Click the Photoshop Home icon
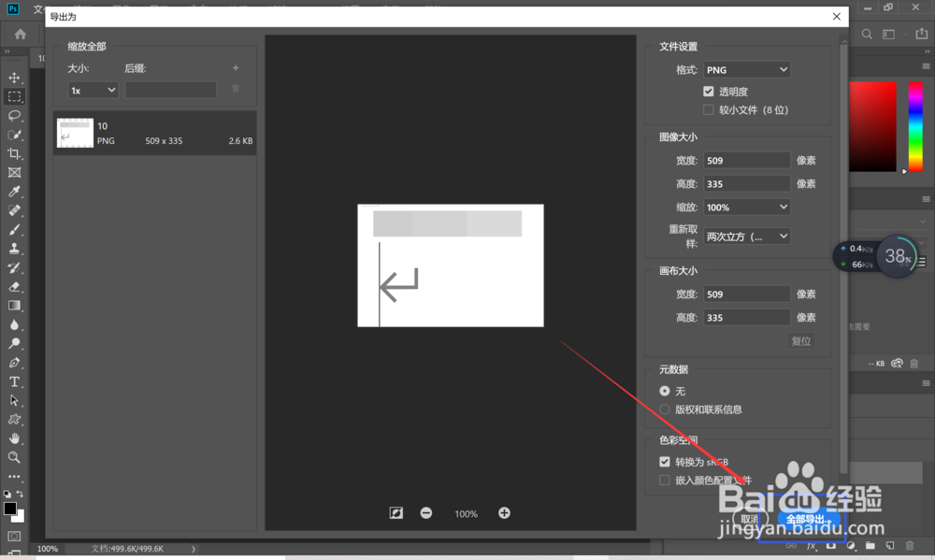Image resolution: width=935 pixels, height=560 pixels. (21, 34)
